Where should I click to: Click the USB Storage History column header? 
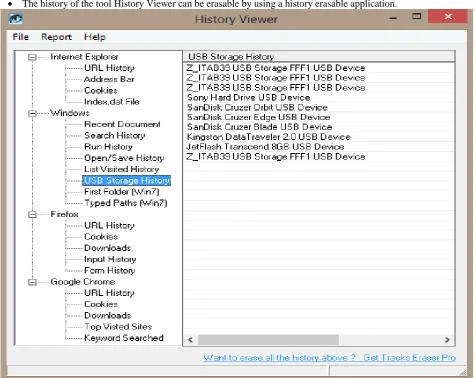click(319, 57)
